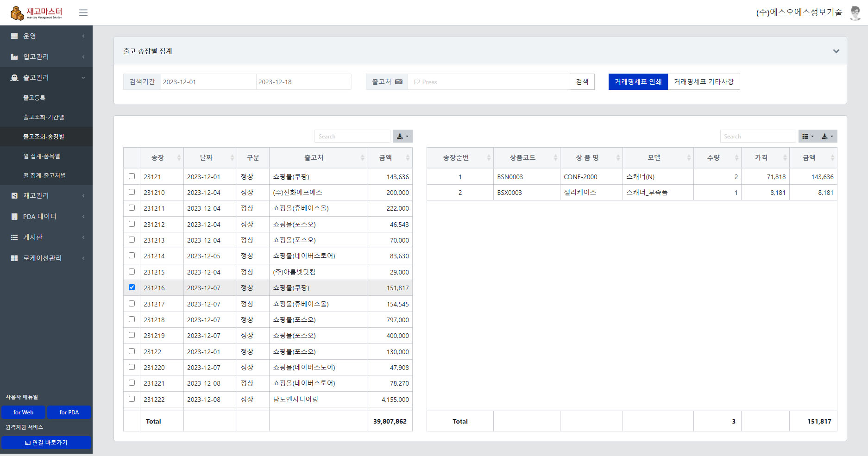This screenshot has width=868, height=456.
Task: Click the 거래명세표 인쇄 button
Action: 638,82
